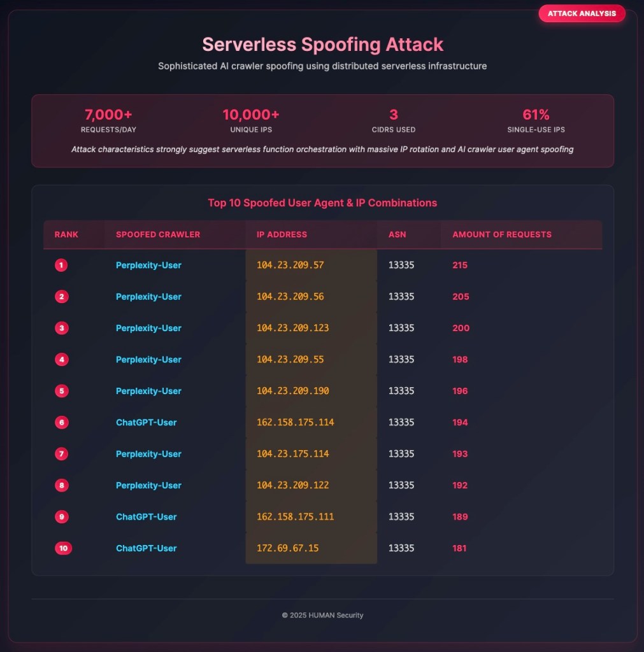The height and width of the screenshot is (652, 644).
Task: Click the 61% single-use IPs statistic
Action: coord(536,120)
